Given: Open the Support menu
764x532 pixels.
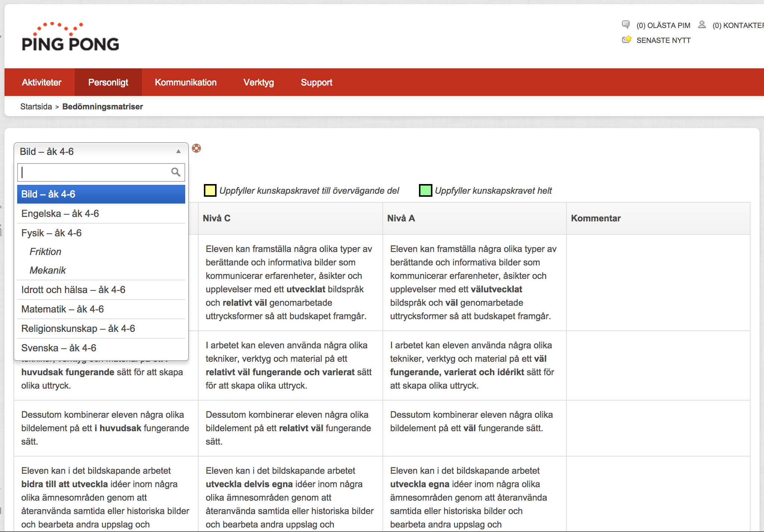Looking at the screenshot, I should (x=317, y=82).
